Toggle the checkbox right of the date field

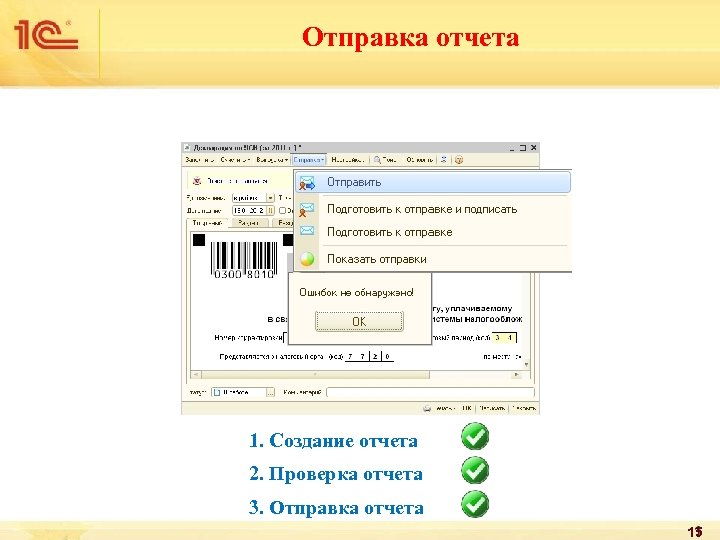pos(282,210)
